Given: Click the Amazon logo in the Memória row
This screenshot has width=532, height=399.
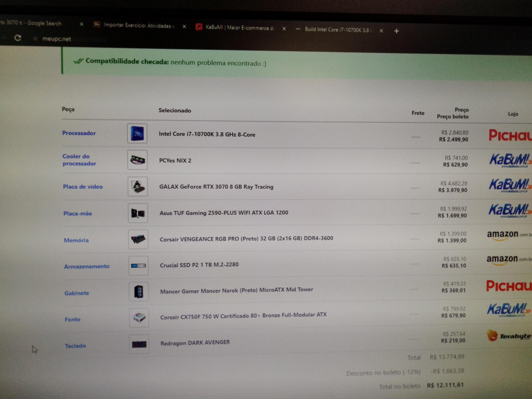Looking at the screenshot, I should click(x=509, y=235).
